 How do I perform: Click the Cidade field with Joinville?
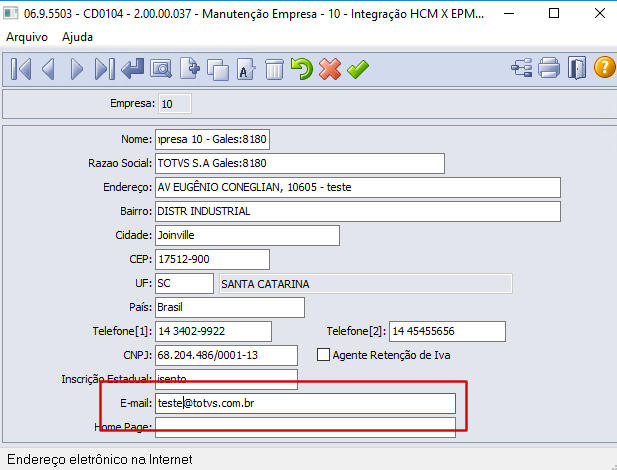[247, 235]
